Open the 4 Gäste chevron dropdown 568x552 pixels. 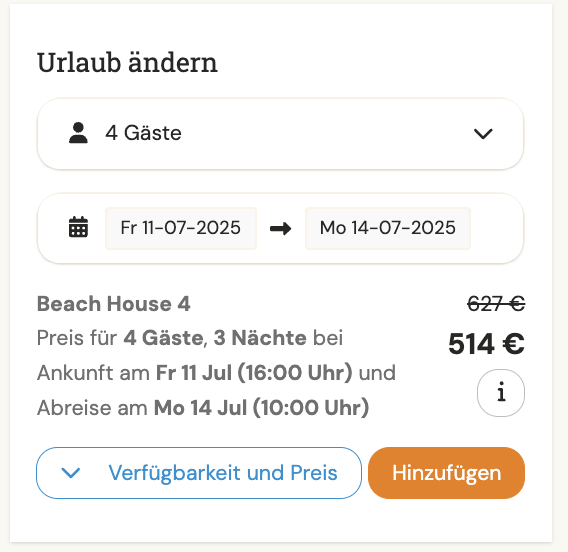(483, 134)
